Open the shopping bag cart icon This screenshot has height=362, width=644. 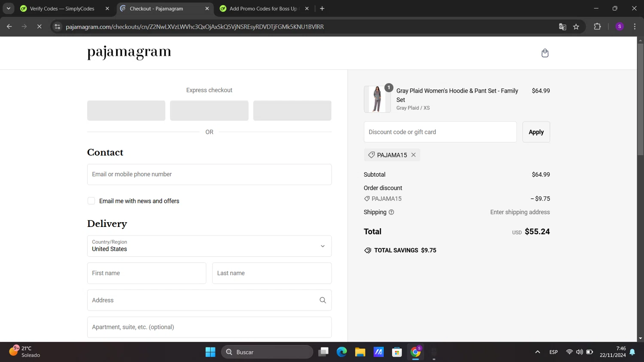[545, 53]
